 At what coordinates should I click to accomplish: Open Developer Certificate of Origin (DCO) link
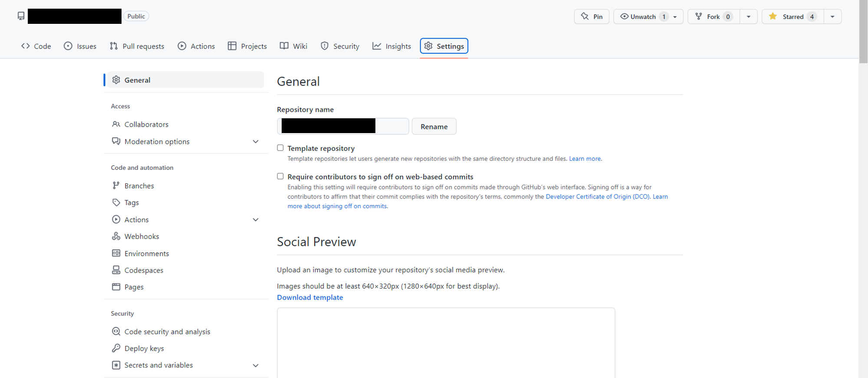click(x=598, y=197)
